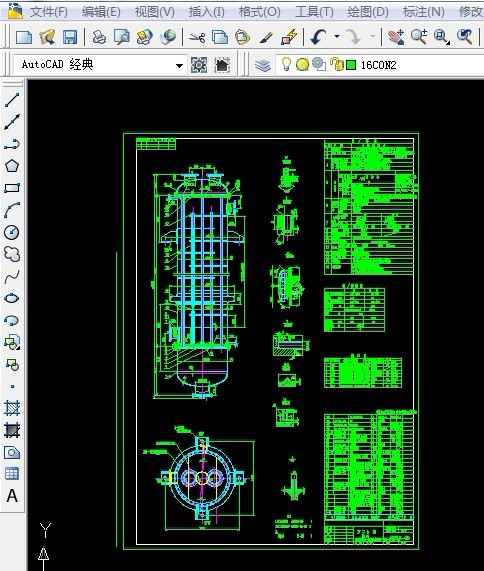Toggle layer lock padlock icon

[337, 64]
